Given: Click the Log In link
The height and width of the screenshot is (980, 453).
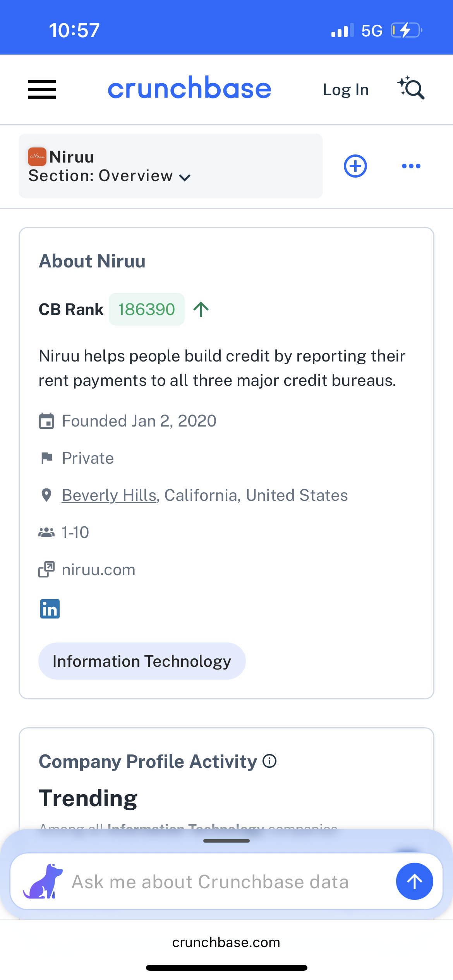Looking at the screenshot, I should tap(345, 89).
